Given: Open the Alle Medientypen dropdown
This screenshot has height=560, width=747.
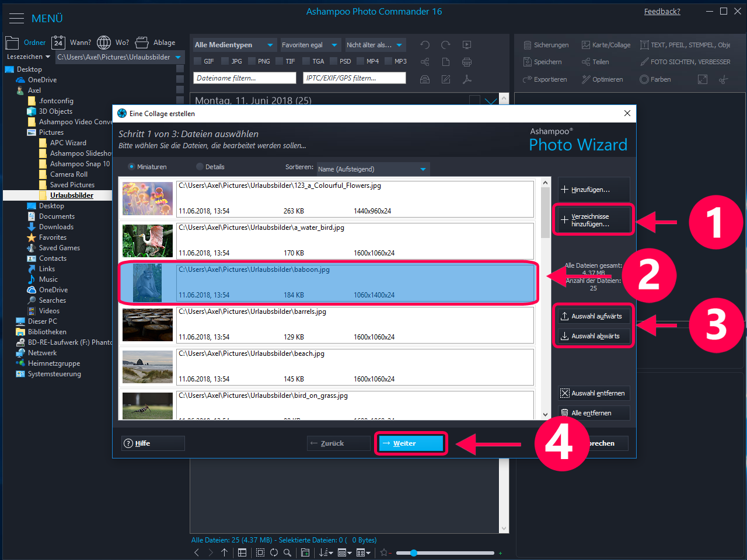Looking at the screenshot, I should (x=235, y=45).
